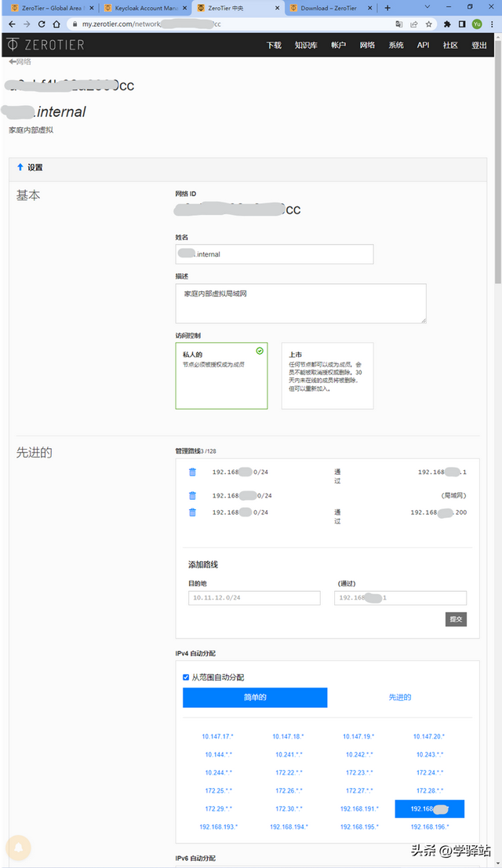Open Chrome three-dot menu
The width and height of the screenshot is (502, 868).
(x=492, y=24)
